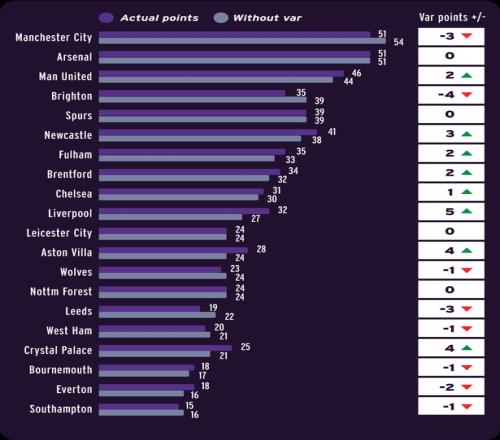
Task: Click Liverpool's purple actual points bar
Action: pos(184,211)
